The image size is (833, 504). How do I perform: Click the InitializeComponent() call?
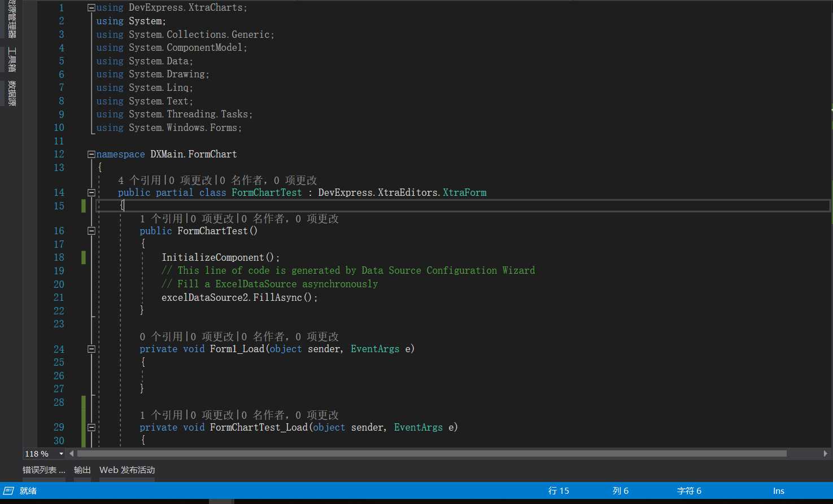[221, 257]
